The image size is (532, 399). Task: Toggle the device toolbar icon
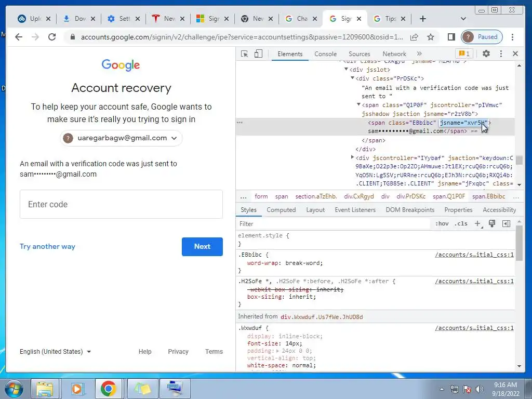pos(258,54)
